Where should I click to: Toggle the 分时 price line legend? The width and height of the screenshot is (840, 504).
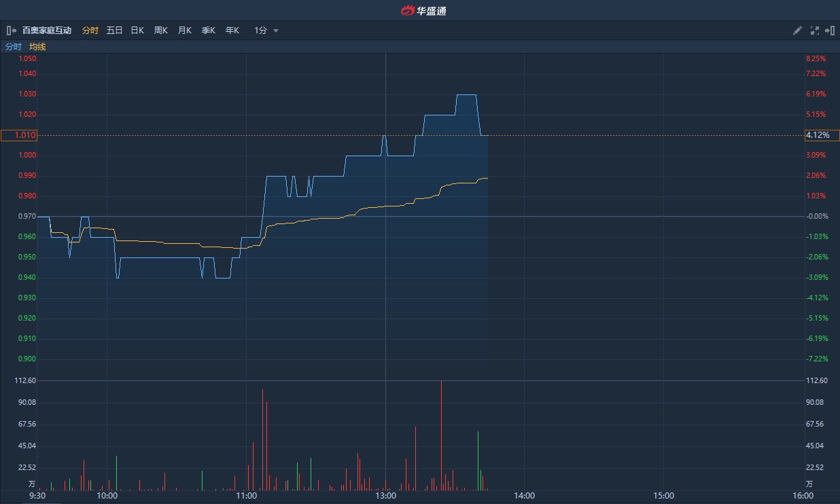pyautogui.click(x=14, y=47)
